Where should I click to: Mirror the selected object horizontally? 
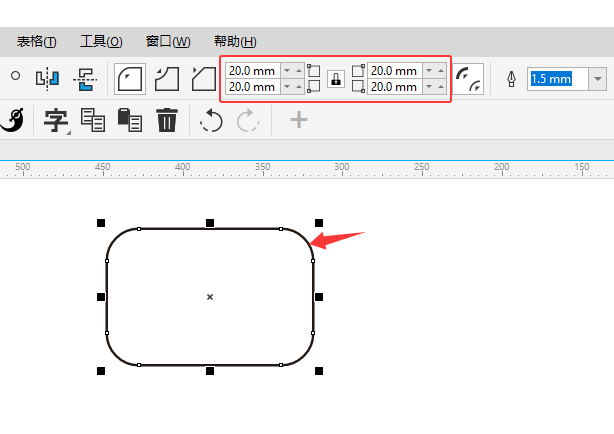(47, 78)
